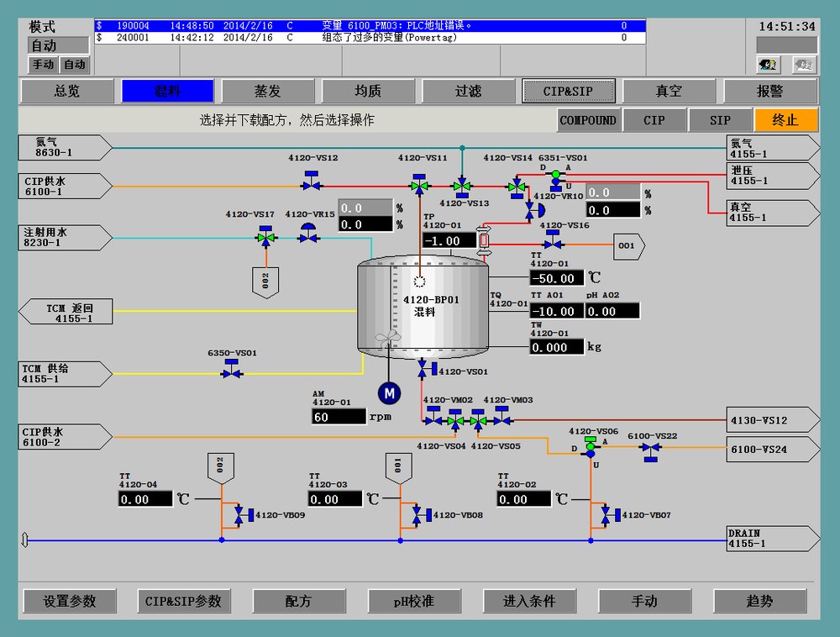Click agitator speed 60 rpm field
The image size is (840, 637).
(x=339, y=417)
